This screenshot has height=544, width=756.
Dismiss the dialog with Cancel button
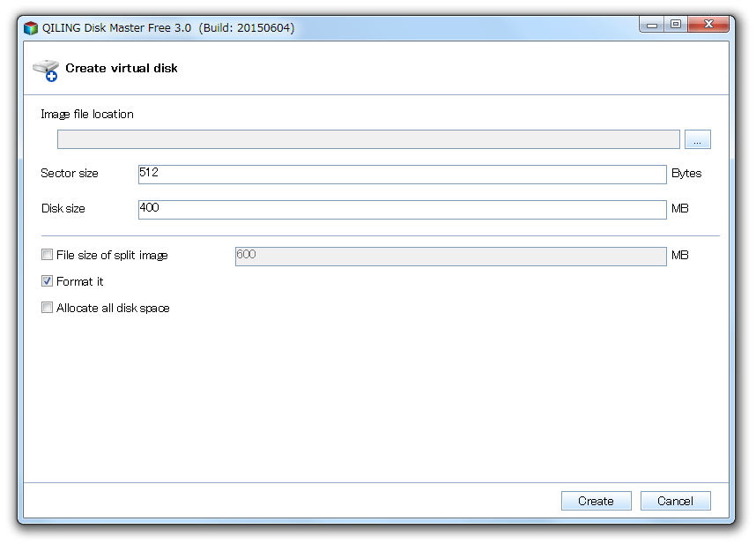click(x=675, y=501)
